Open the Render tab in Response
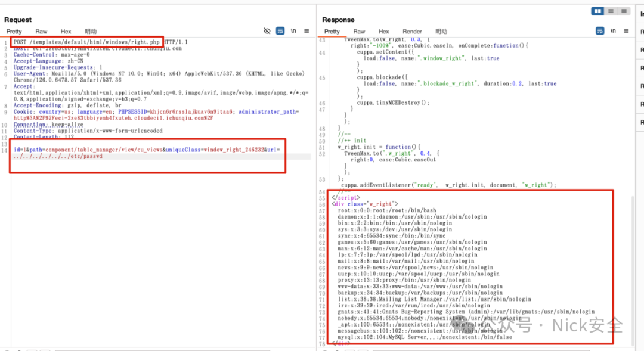 click(x=412, y=31)
